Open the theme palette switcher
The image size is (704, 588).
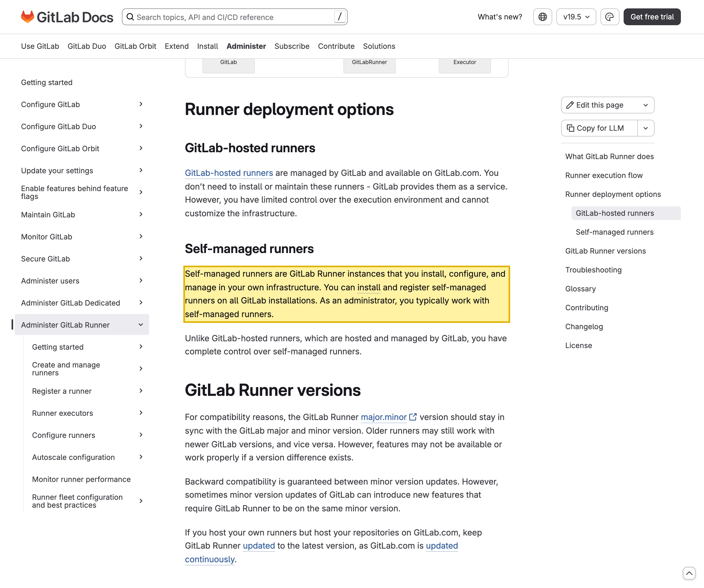pyautogui.click(x=609, y=17)
